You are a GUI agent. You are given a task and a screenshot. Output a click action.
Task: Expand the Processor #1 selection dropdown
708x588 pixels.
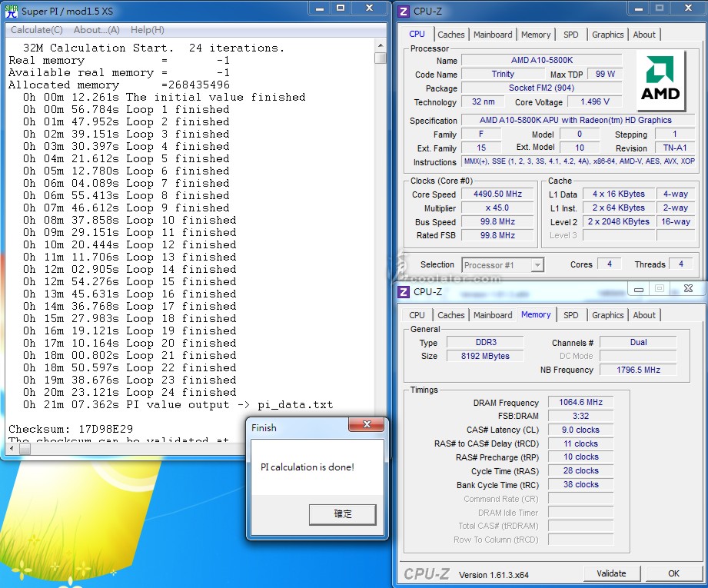point(537,265)
